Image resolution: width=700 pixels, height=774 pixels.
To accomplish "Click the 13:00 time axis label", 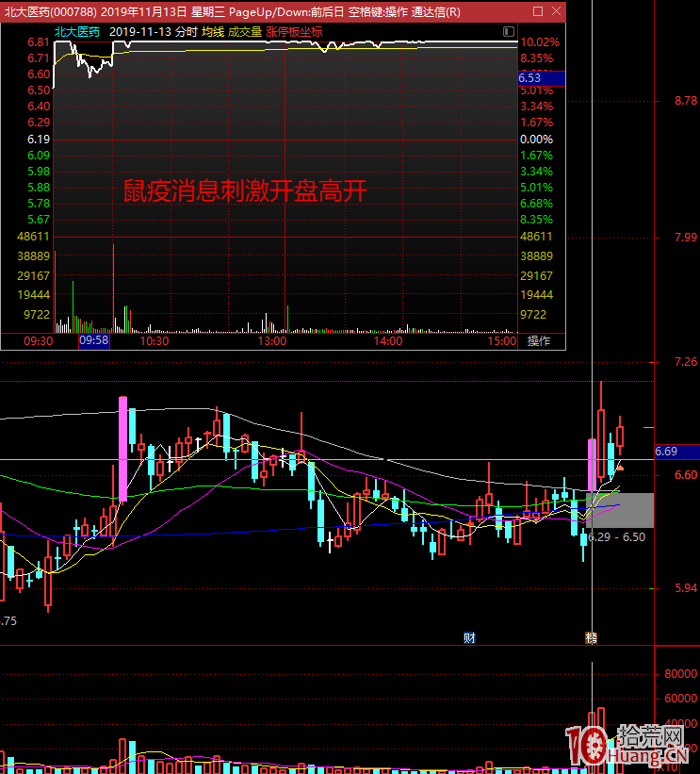I will (272, 341).
